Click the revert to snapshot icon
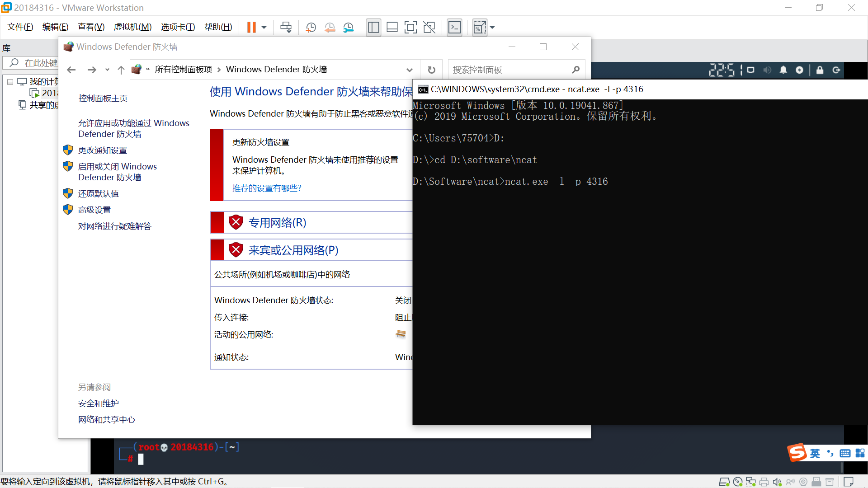 click(x=330, y=28)
